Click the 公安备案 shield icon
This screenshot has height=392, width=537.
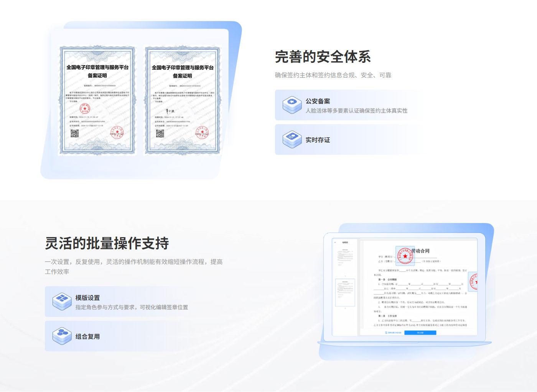point(292,105)
